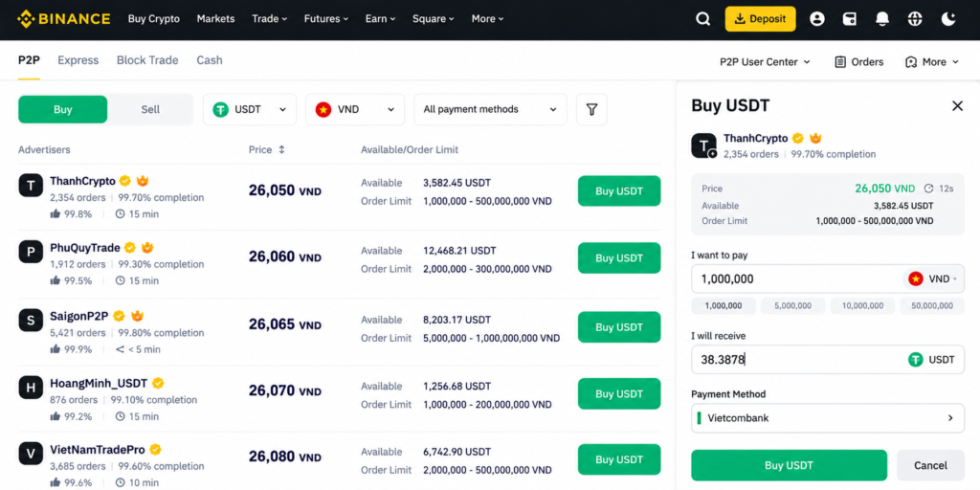
Task: Click the I want to pay field
Action: (x=828, y=278)
